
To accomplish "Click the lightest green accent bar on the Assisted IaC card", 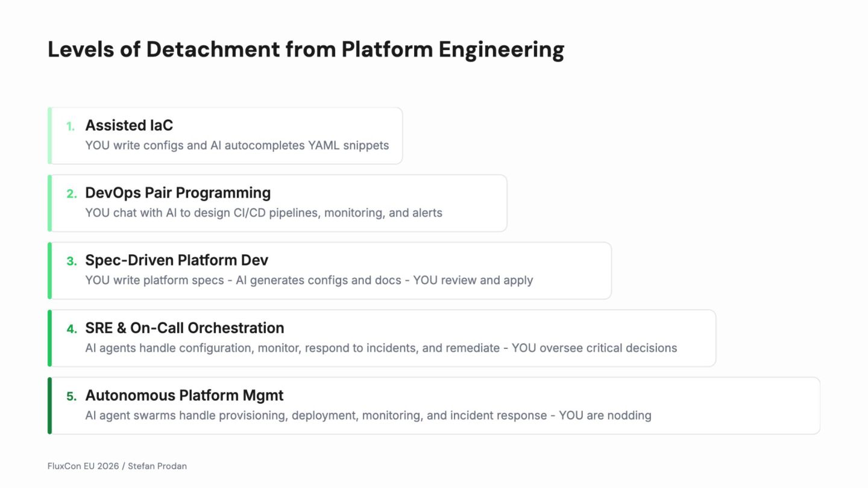I will (50, 136).
